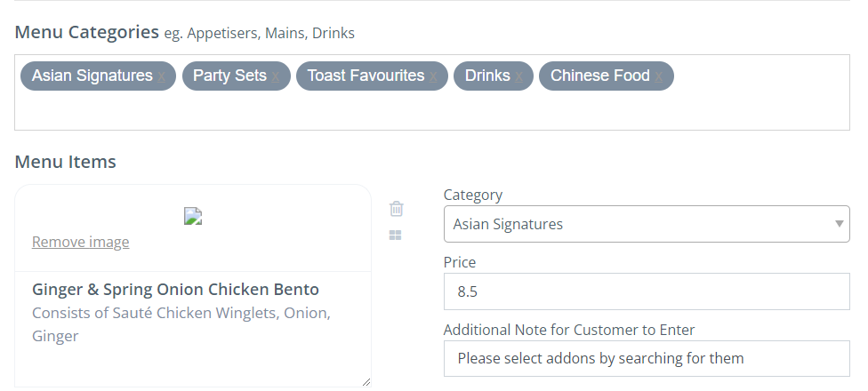Click empty space in Menu Categories box

tap(432, 111)
